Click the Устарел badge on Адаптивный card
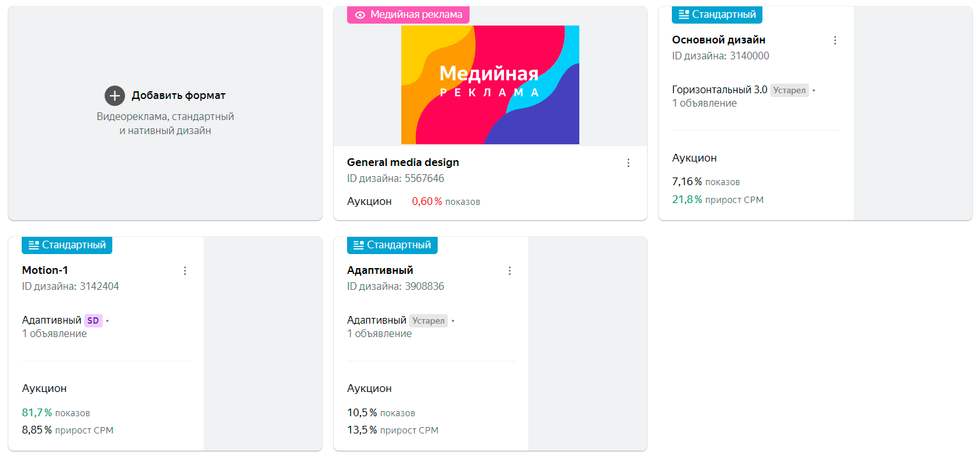 428,320
